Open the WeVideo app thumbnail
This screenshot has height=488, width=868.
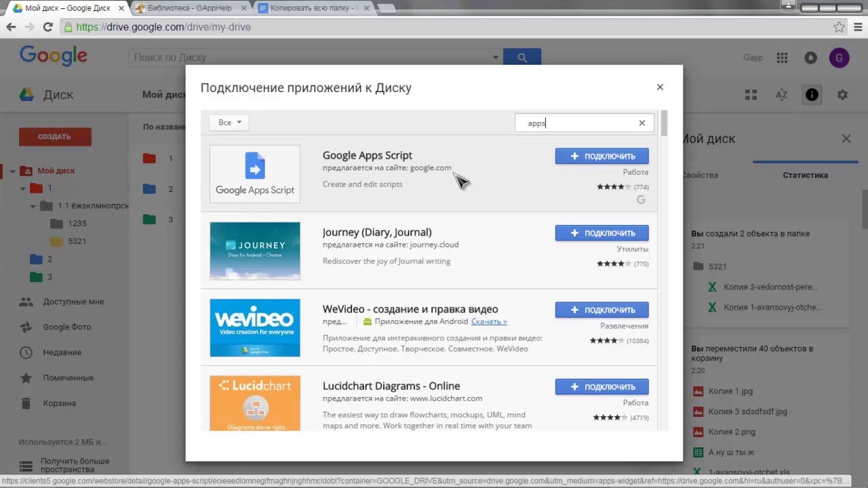[255, 327]
